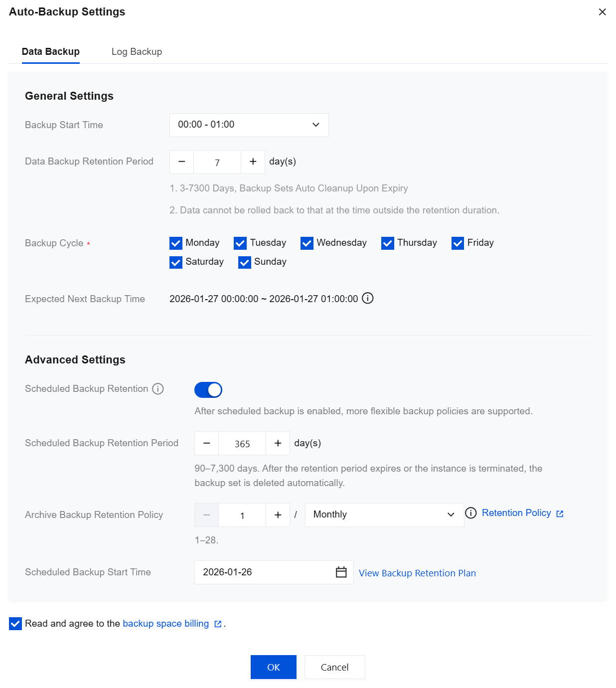Expand the Monthly retention policy dropdown

(384, 515)
